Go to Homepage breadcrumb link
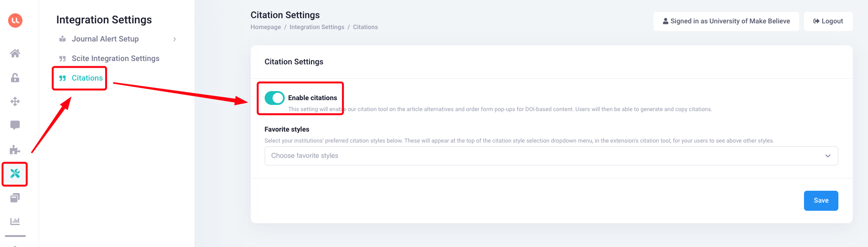 [266, 27]
